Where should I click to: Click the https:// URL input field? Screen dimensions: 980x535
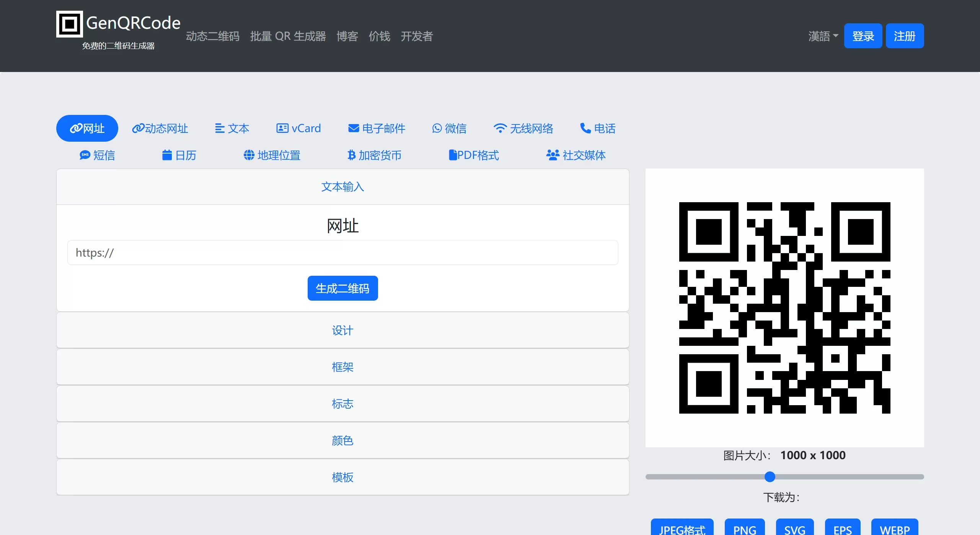pos(342,252)
